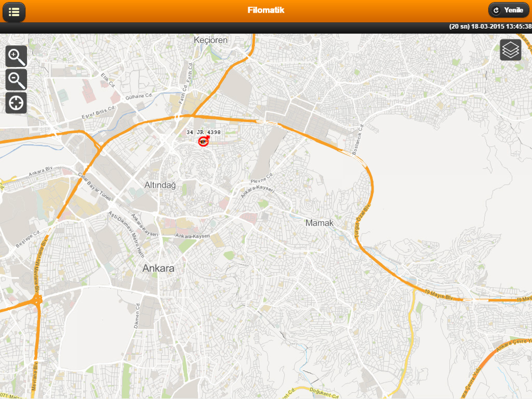Click the Doğukent Cd label
This screenshot has width=532, height=399.
point(324,393)
